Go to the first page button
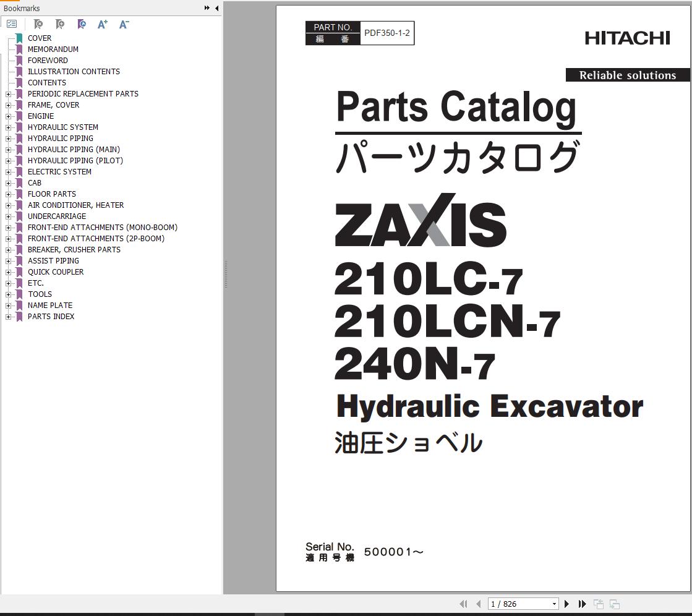Image resolution: width=692 pixels, height=616 pixels. pos(463,604)
